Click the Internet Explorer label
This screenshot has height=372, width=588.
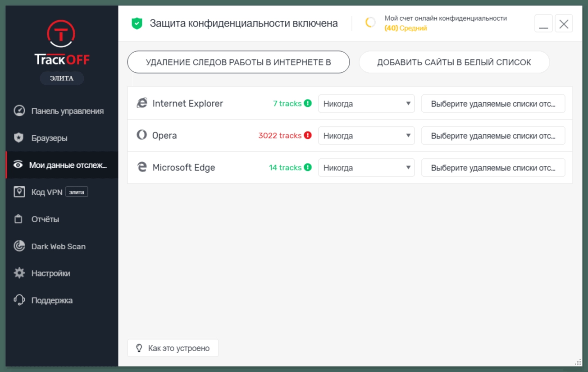click(187, 103)
